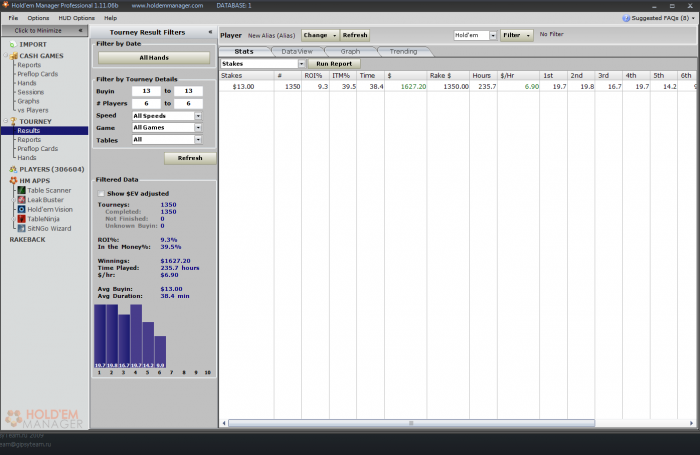Open the LeakBuster app icon
This screenshot has width=700, height=455.
click(21, 200)
